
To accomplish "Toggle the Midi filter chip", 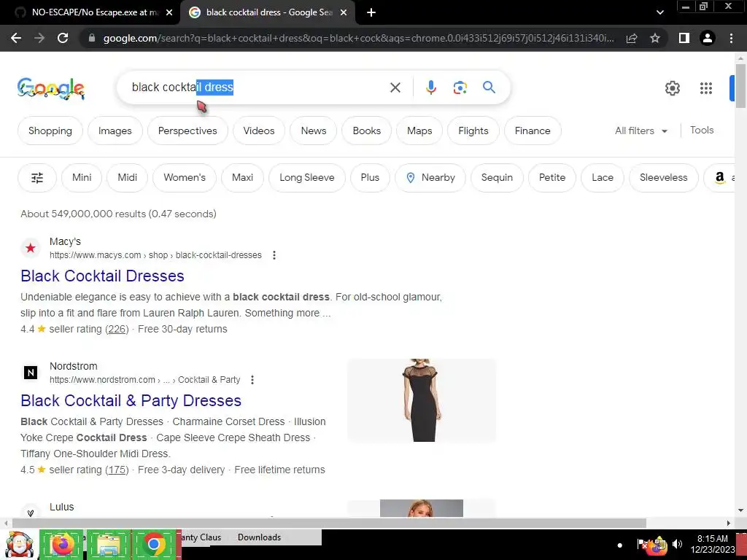I will pos(127,178).
